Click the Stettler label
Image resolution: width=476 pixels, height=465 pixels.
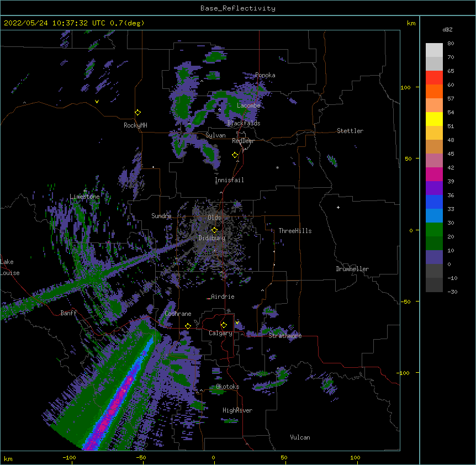point(350,131)
